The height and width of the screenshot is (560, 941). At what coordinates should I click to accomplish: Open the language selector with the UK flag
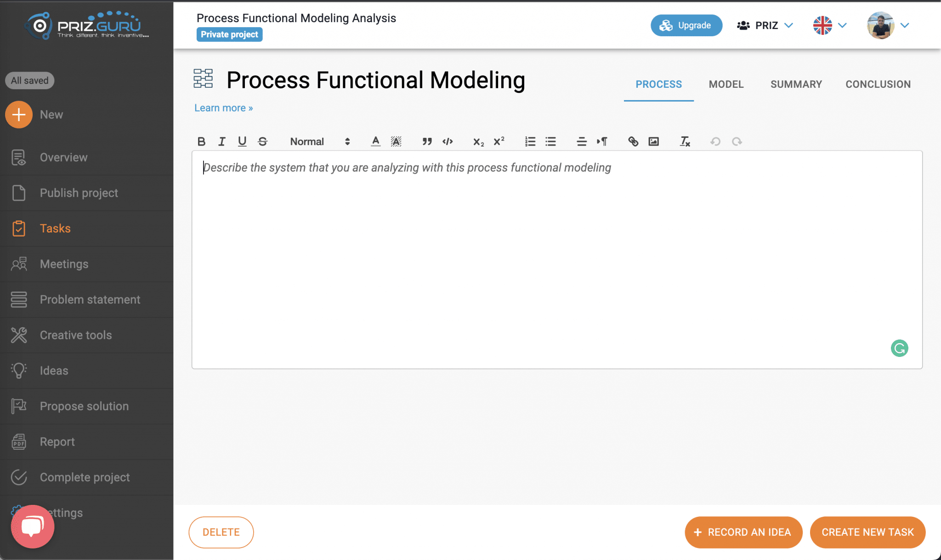coord(830,25)
